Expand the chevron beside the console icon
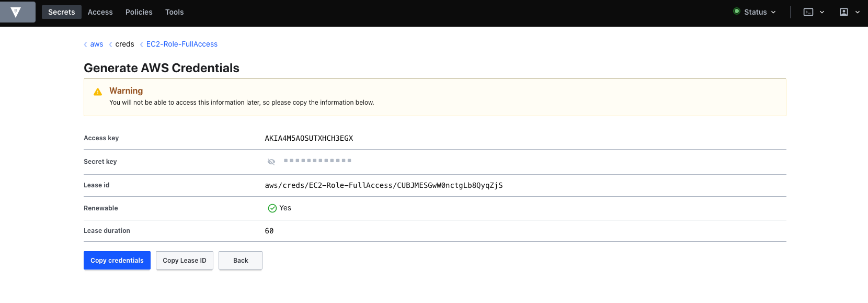Screen dimensions: 868x303 click(x=822, y=12)
